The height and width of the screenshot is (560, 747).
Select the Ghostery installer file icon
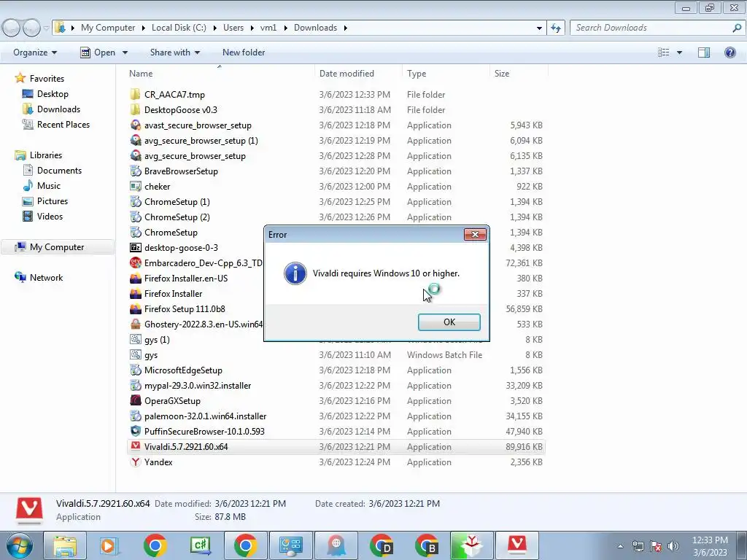point(136,324)
